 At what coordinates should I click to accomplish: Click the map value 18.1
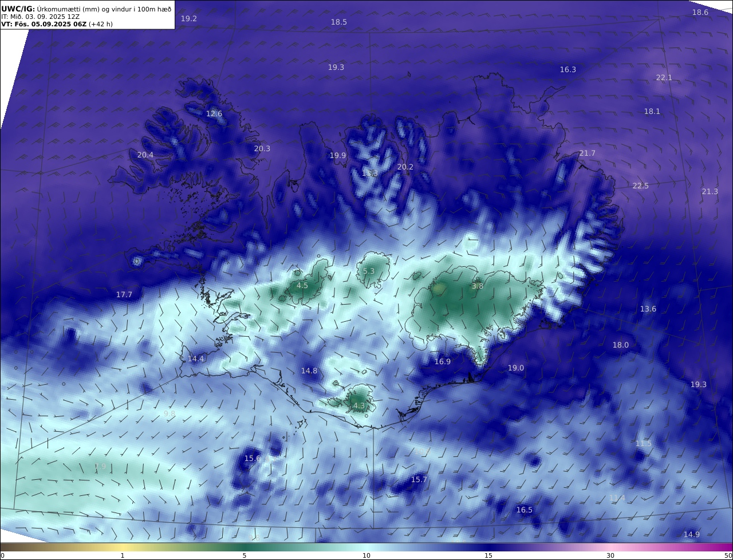coord(652,112)
